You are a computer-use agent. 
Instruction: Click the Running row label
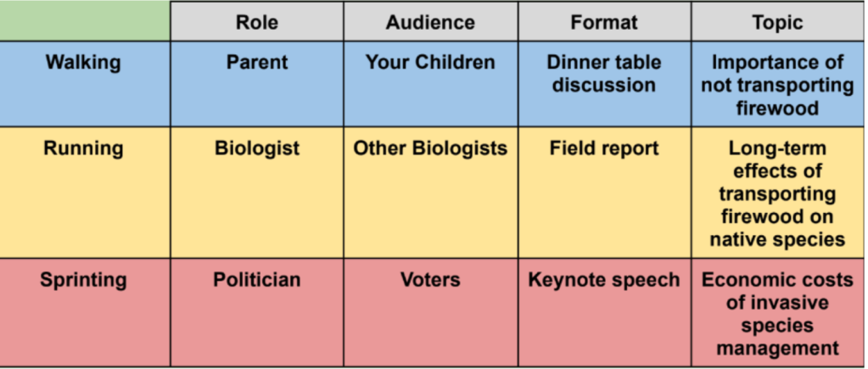(84, 148)
